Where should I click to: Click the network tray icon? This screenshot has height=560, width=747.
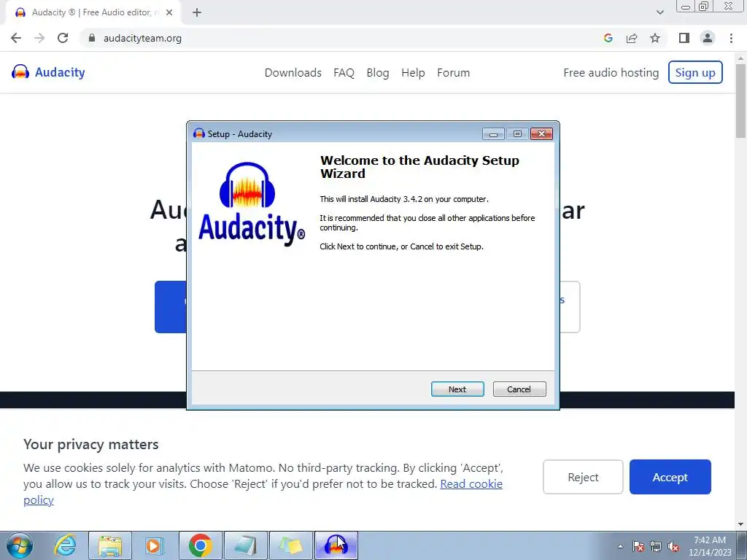tap(656, 547)
